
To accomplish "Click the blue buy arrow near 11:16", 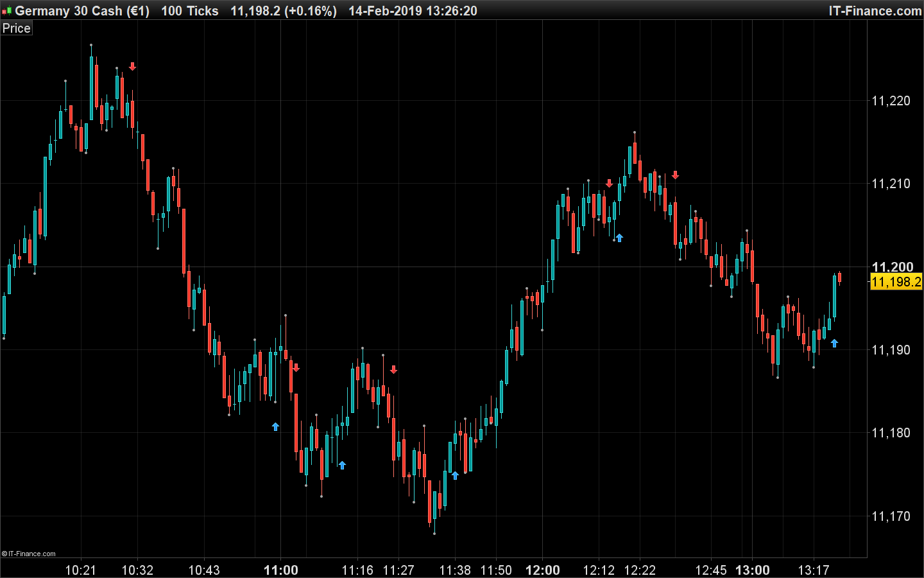I will click(x=342, y=465).
